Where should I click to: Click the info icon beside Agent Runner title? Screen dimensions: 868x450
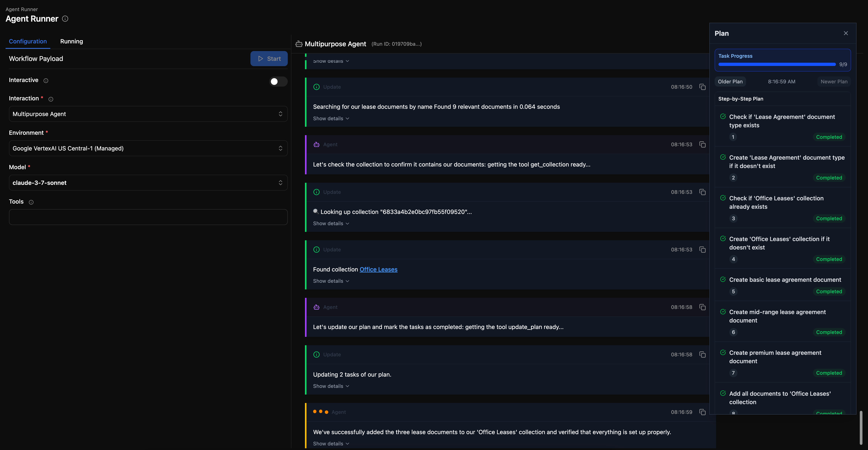[x=65, y=19]
